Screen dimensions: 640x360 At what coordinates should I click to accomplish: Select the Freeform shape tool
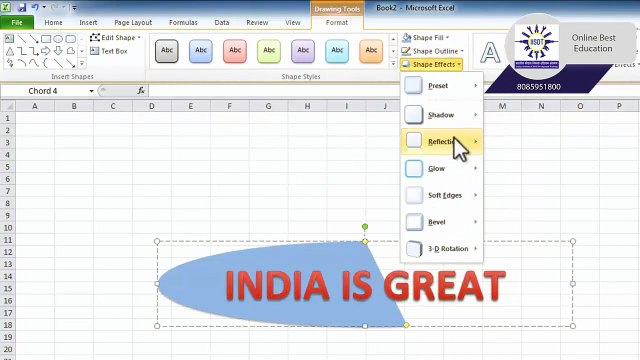click(71, 51)
